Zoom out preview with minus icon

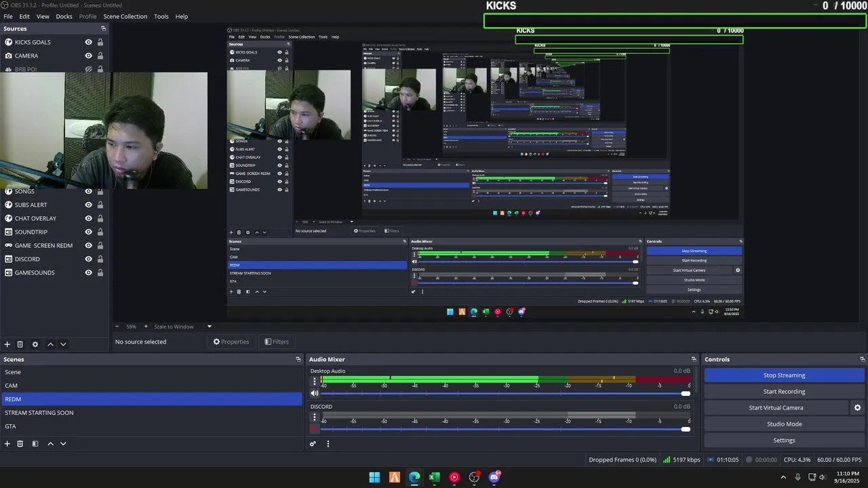[x=117, y=327]
